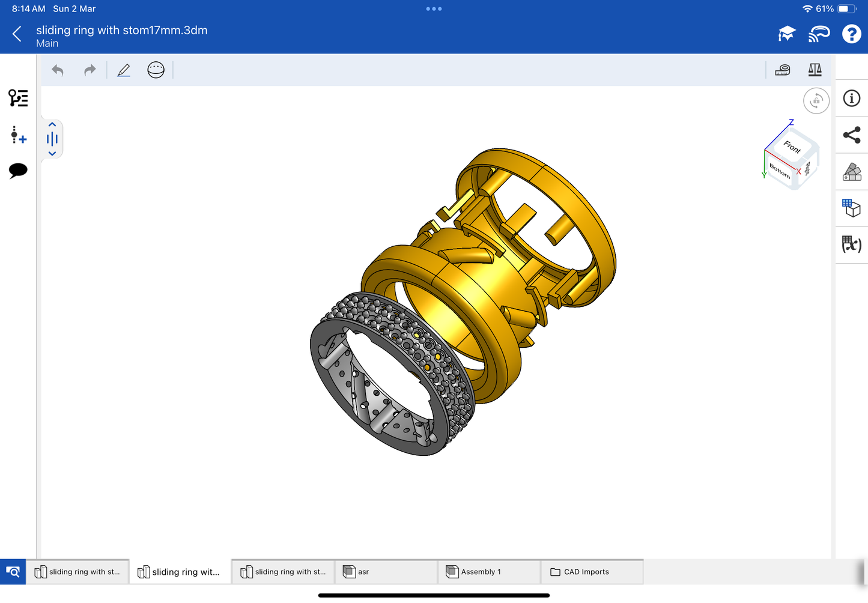The width and height of the screenshot is (868, 603).
Task: Open the Help question mark
Action: pyautogui.click(x=851, y=34)
